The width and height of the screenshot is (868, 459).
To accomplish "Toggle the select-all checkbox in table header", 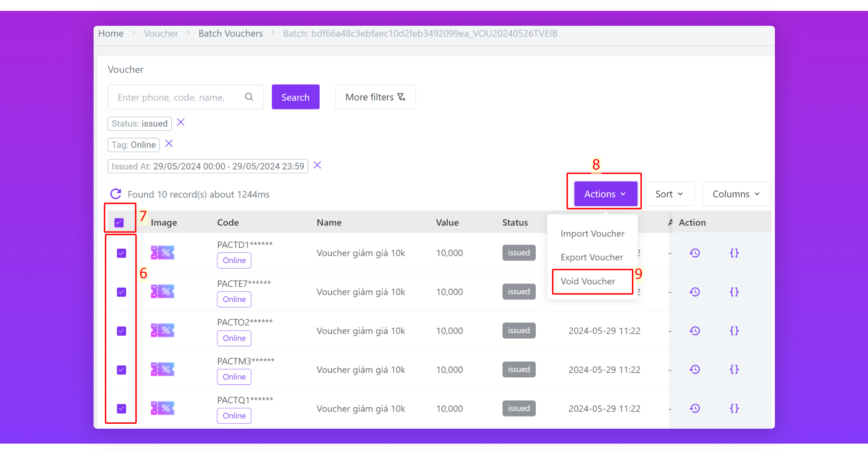I will tap(119, 222).
